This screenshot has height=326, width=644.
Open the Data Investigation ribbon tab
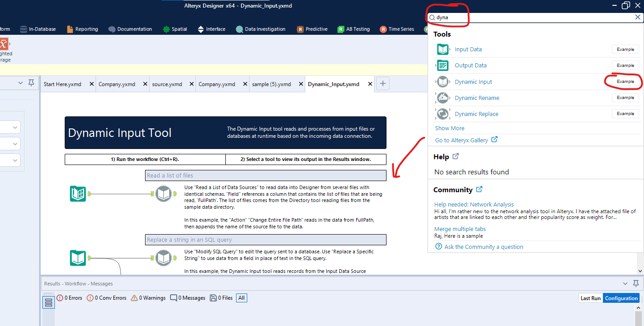click(264, 29)
